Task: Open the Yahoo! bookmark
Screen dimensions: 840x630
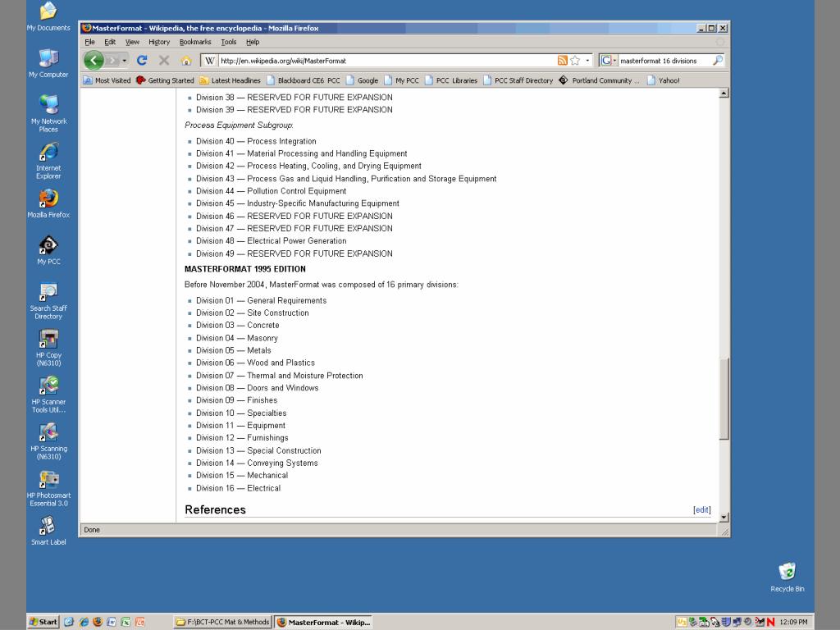Action: point(663,80)
